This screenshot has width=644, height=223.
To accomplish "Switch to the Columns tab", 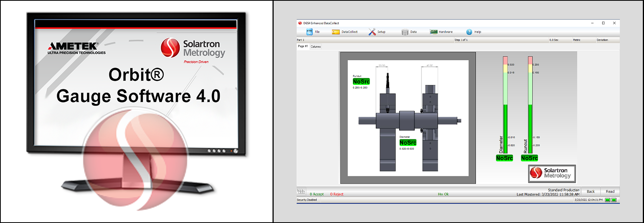I will tap(315, 46).
